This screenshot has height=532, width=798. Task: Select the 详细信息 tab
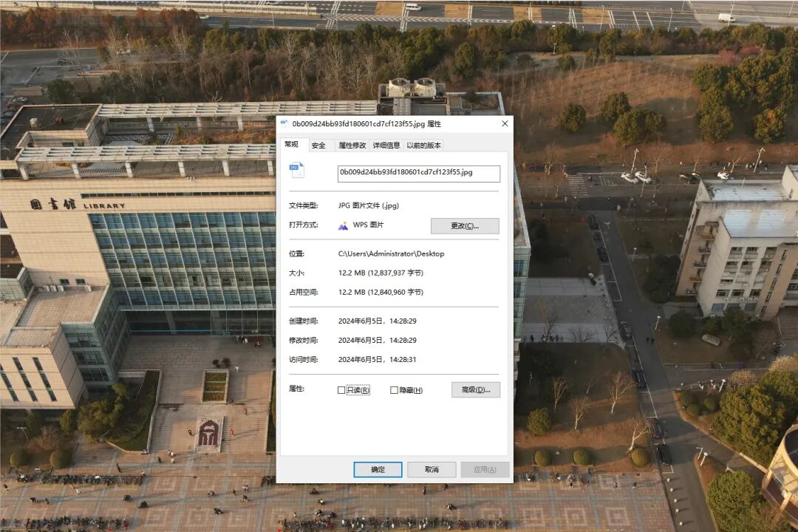coord(386,146)
